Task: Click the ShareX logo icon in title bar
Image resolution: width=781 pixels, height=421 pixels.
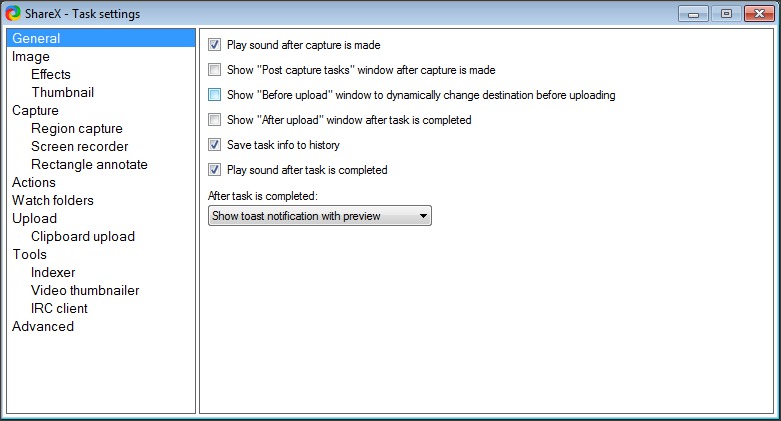Action: click(14, 13)
